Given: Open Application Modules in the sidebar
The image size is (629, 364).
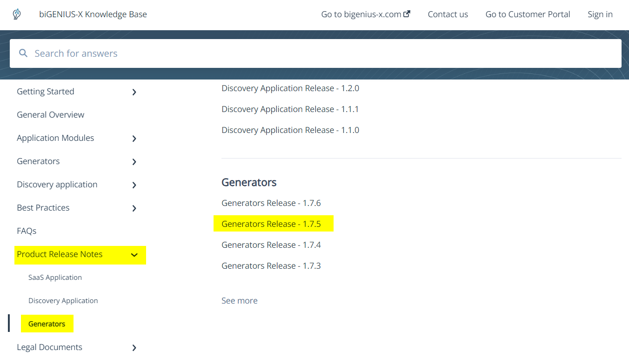Looking at the screenshot, I should 55,138.
